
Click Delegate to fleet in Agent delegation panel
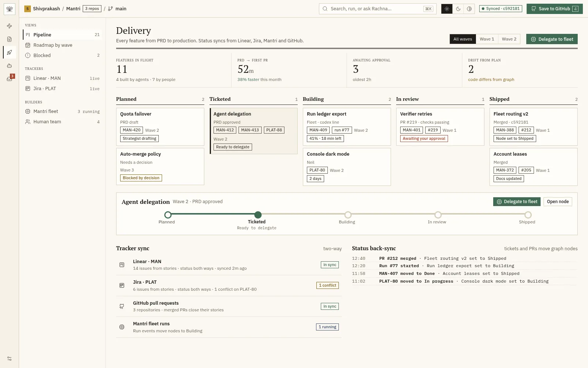(517, 202)
